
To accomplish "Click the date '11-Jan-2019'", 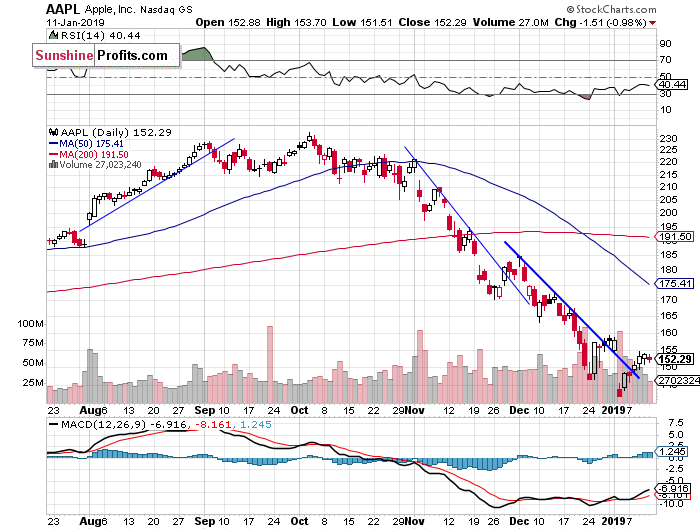I will 75,22.
